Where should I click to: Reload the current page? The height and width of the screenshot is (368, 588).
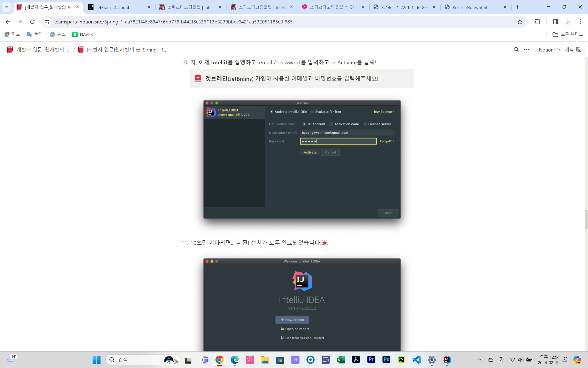point(32,22)
